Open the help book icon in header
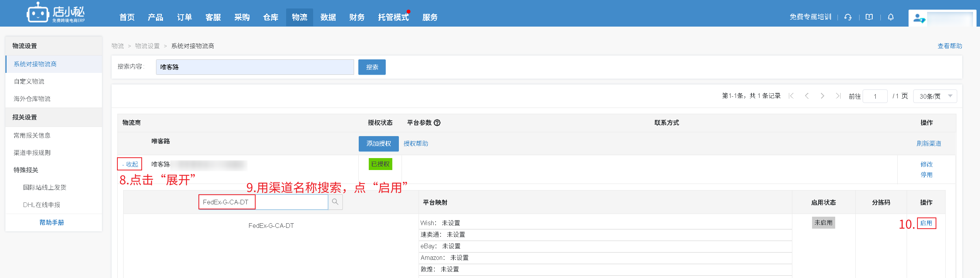Viewport: 980px width, 278px height. coord(869,17)
